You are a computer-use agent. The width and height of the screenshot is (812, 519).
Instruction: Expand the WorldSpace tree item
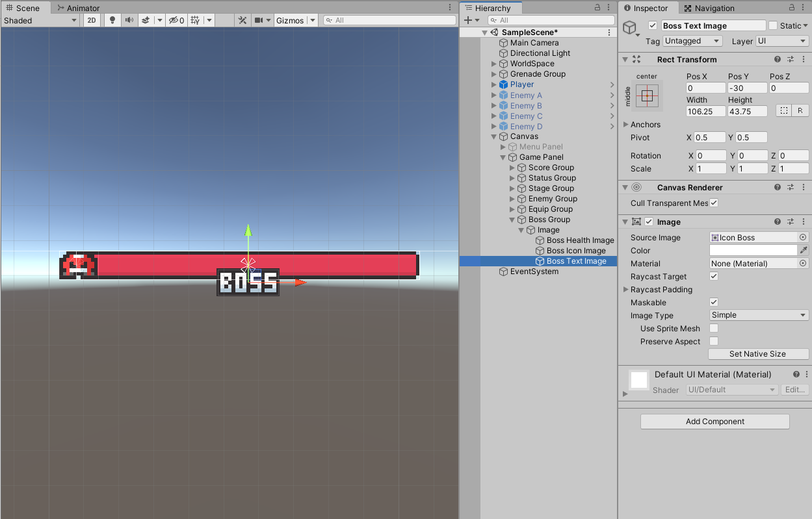pyautogui.click(x=494, y=64)
